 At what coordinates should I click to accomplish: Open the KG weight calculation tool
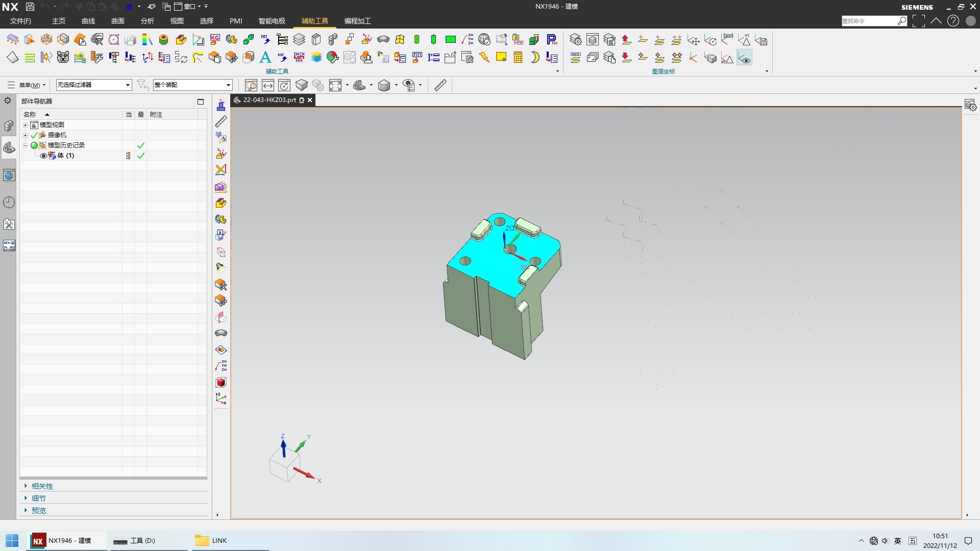(x=215, y=40)
